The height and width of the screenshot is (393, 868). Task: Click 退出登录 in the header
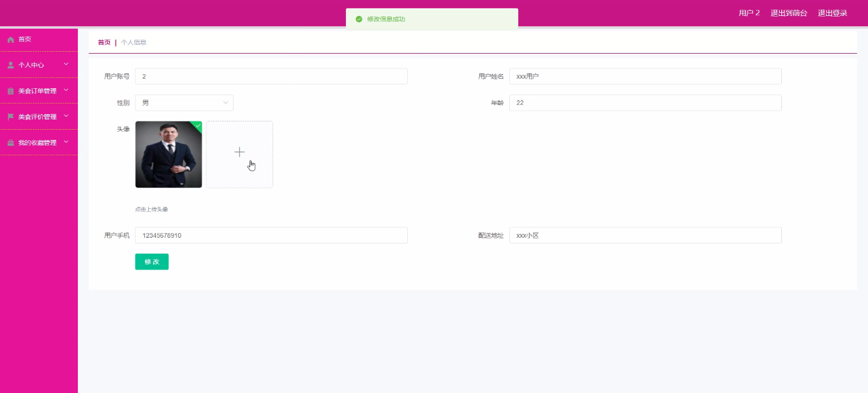(832, 13)
